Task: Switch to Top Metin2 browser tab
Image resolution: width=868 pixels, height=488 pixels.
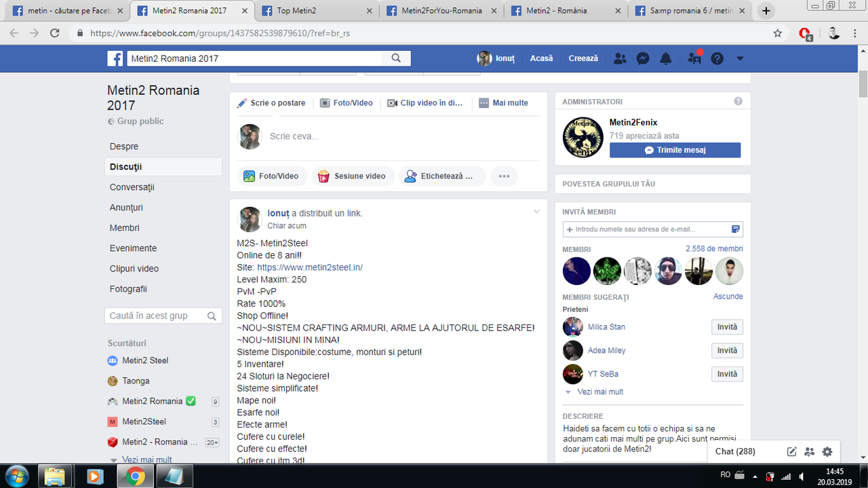Action: [x=316, y=11]
